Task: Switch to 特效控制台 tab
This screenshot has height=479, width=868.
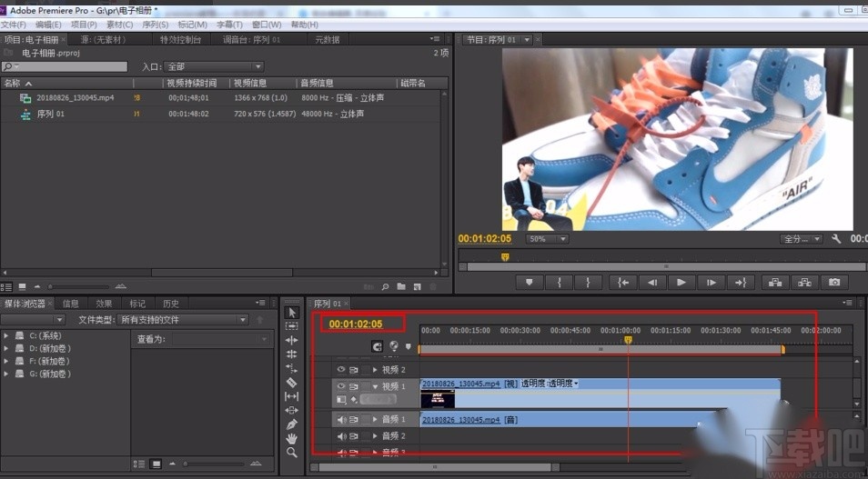Action: pos(180,39)
